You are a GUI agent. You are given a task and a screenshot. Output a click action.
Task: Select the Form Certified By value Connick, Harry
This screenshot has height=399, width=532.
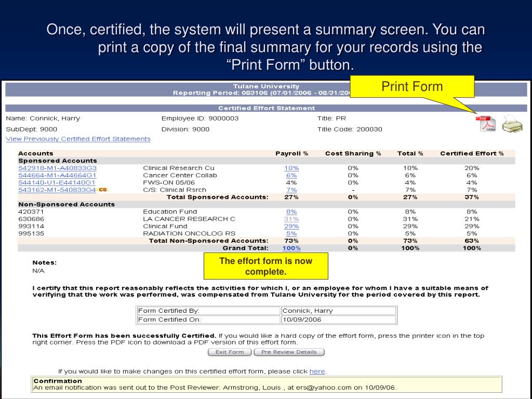(308, 311)
